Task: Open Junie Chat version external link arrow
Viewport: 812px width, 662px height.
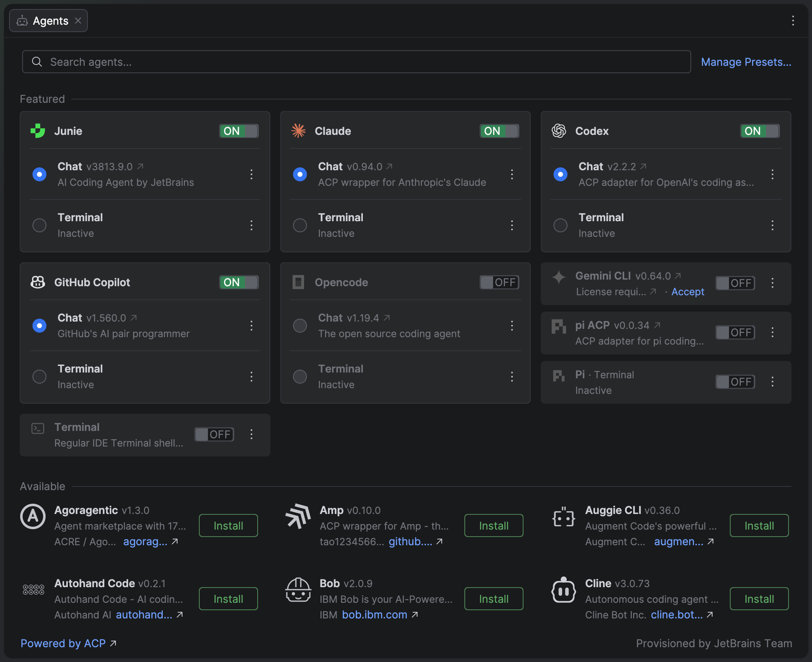Action: click(140, 166)
